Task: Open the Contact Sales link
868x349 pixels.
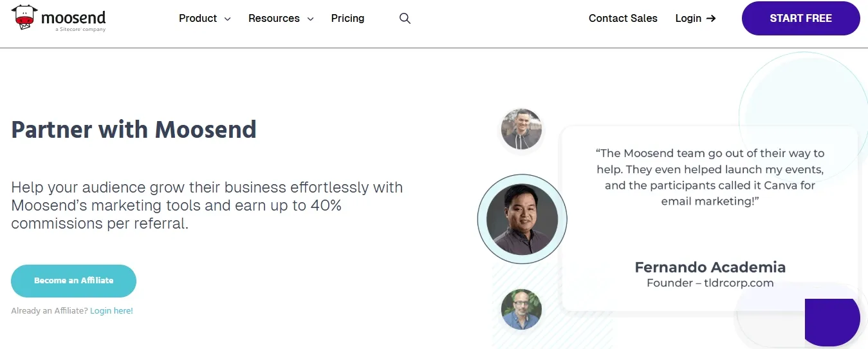Action: coord(623,18)
